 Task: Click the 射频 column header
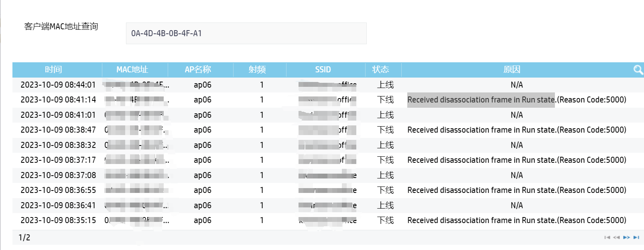coord(257,70)
